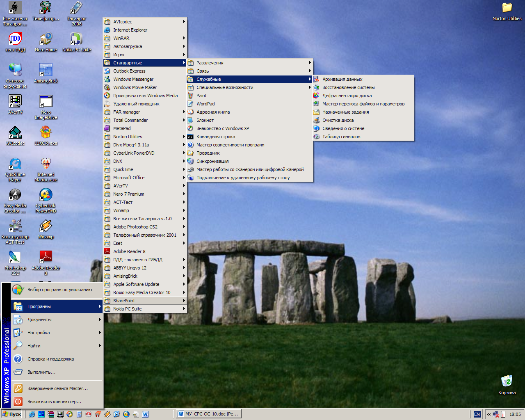Image resolution: width=525 pixels, height=420 pixels.
Task: Expand the Microsoft Office submenu arrow
Action: tap(184, 178)
